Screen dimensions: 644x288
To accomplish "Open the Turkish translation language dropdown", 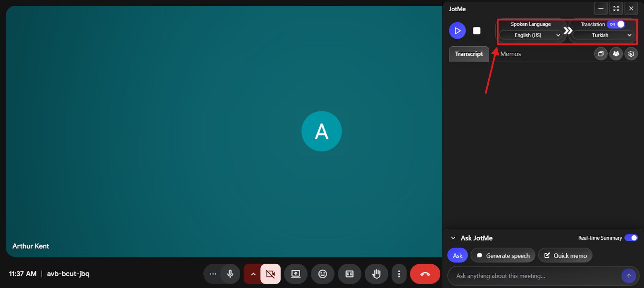I will coord(603,35).
